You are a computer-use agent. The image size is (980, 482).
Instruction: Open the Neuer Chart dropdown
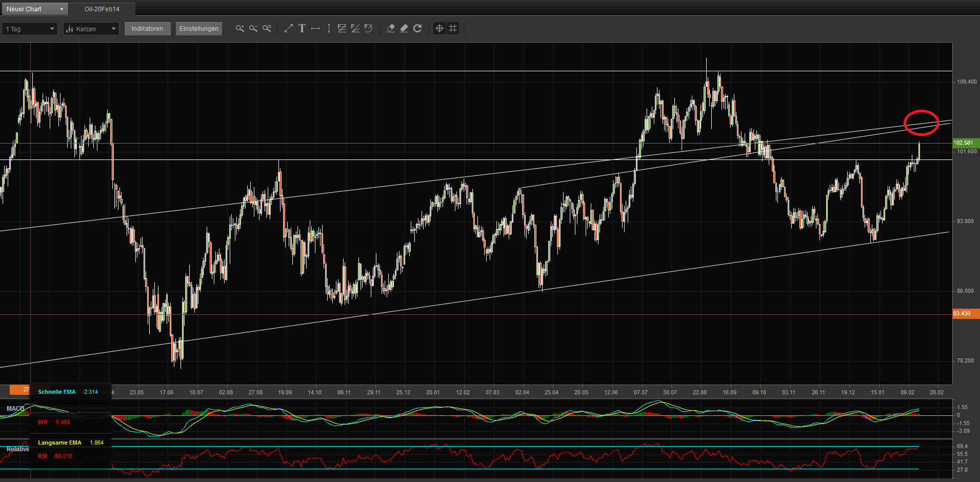tap(34, 9)
